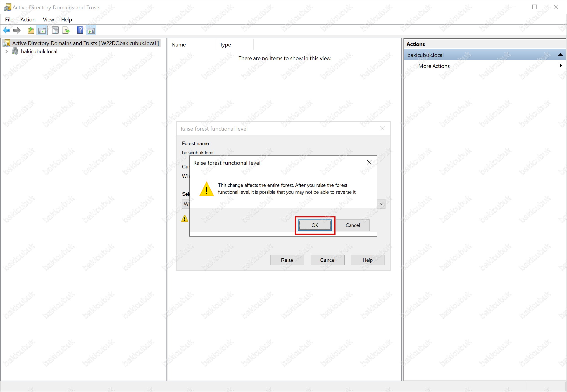Select bakicubuk.local in the console tree
The height and width of the screenshot is (392, 567).
[x=39, y=51]
